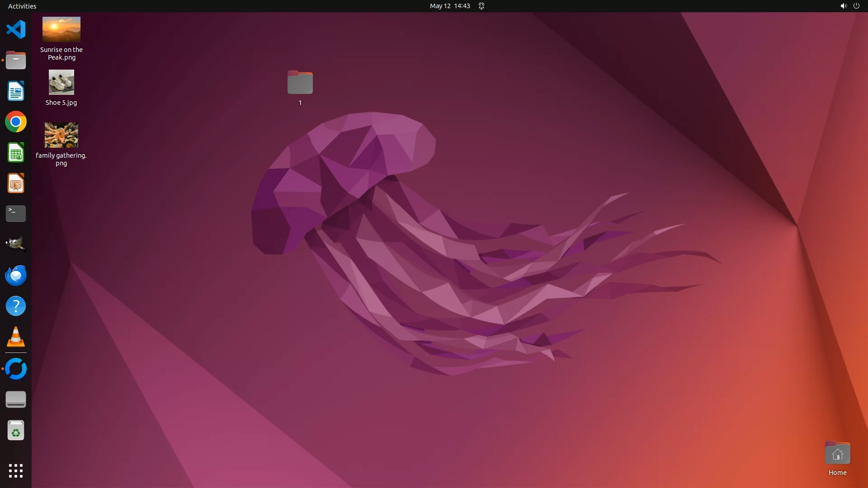
Task: Select the folder named 1 on the desktop
Action: [x=300, y=83]
